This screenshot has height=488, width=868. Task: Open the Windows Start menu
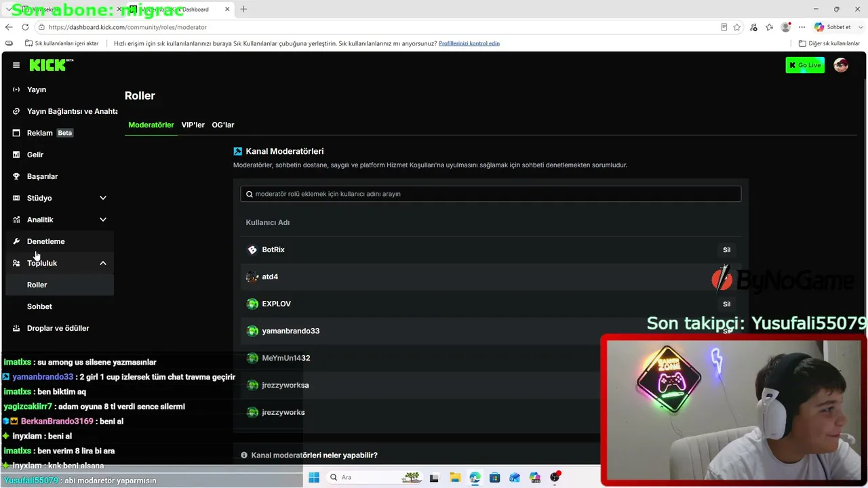tap(314, 477)
